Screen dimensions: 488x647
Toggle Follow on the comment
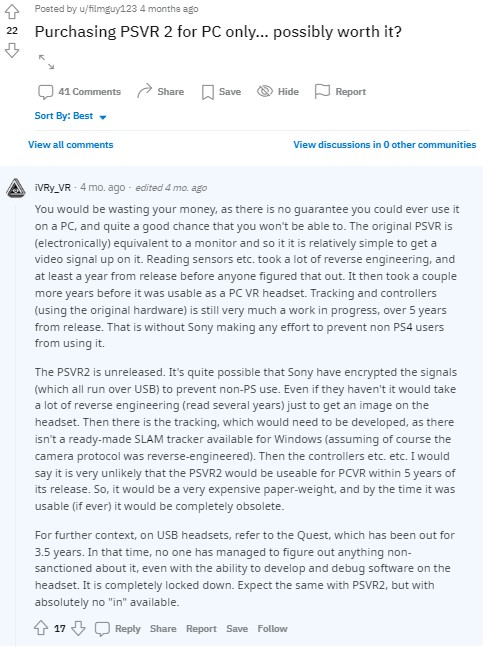[x=272, y=629]
